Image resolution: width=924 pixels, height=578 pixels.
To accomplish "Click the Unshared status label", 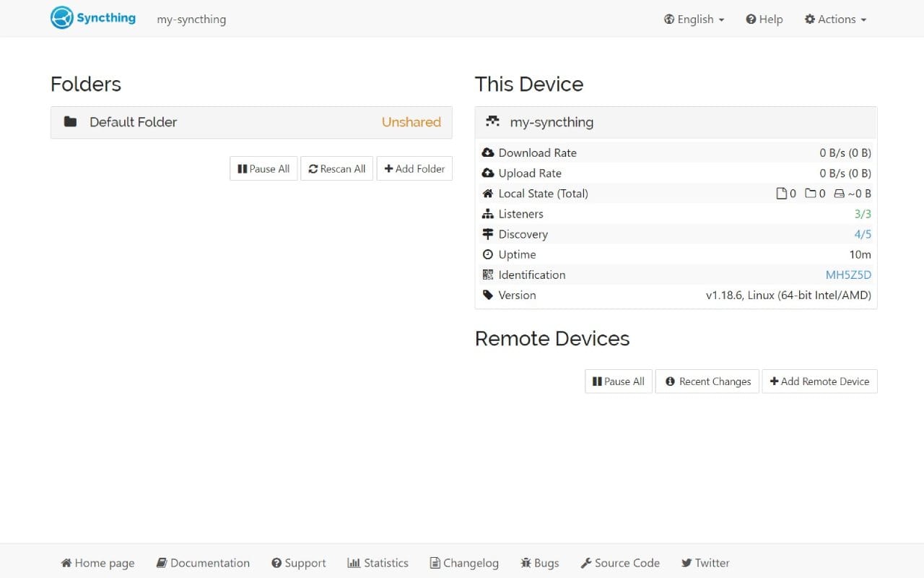I will point(411,122).
